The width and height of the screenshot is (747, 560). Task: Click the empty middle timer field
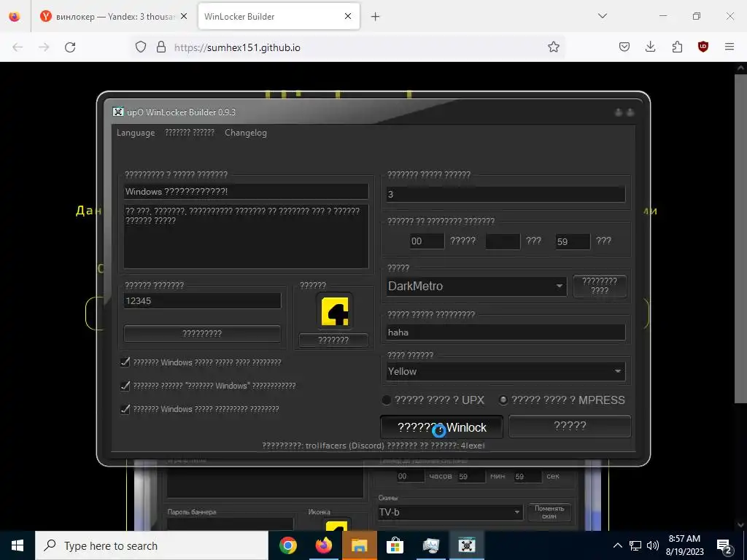503,241
